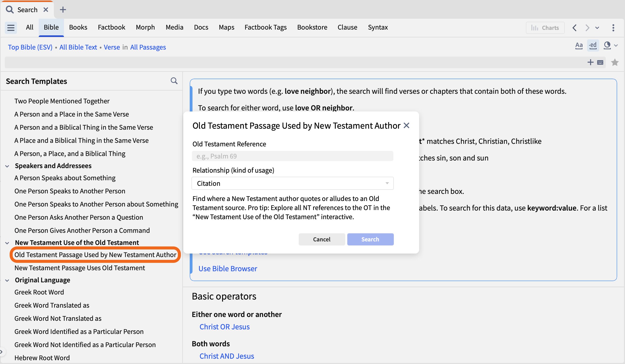Cancel the template dialog

[x=322, y=239]
